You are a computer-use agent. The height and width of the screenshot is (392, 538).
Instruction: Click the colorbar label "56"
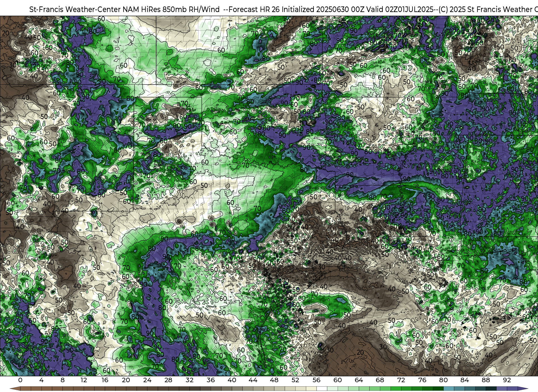316,380
